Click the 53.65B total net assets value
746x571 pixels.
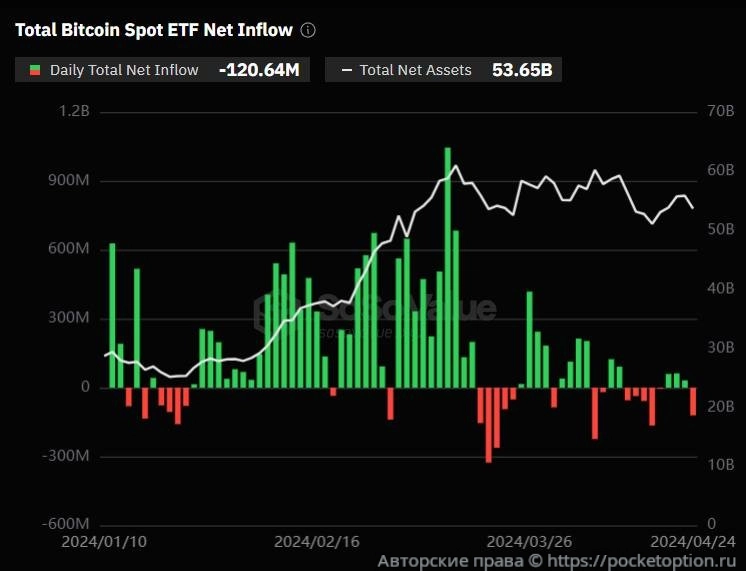pyautogui.click(x=521, y=70)
